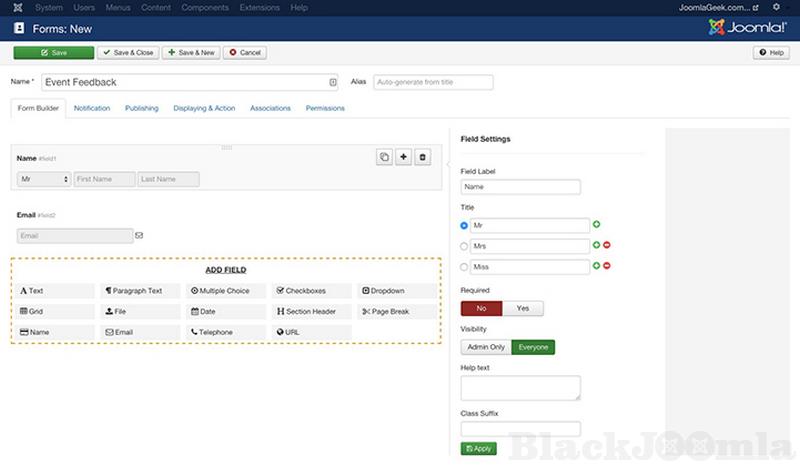This screenshot has height=466, width=800.
Task: Switch to the Notification tab
Action: pyautogui.click(x=92, y=108)
